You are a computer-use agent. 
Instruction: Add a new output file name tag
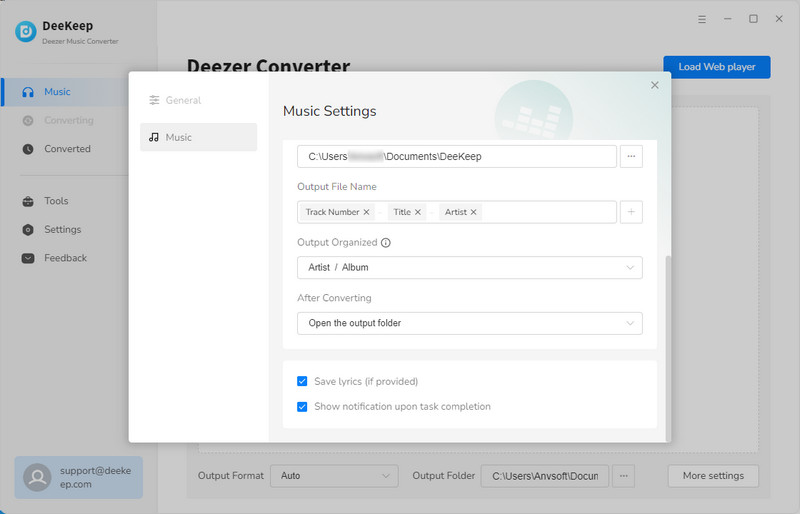pyautogui.click(x=631, y=212)
